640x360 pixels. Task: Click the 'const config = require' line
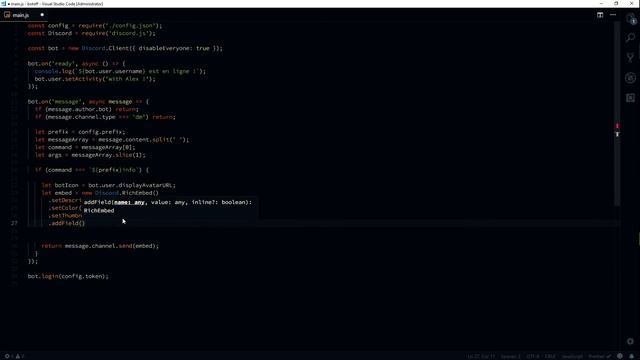(x=95, y=26)
